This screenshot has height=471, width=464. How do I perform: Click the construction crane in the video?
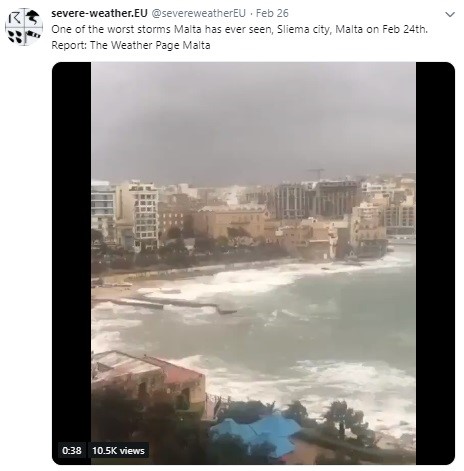pos(316,174)
